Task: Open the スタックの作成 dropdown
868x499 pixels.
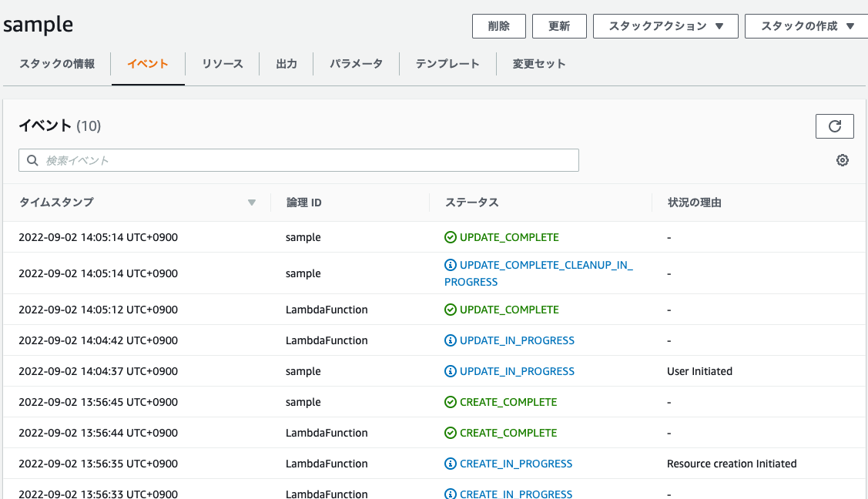Action: point(806,26)
